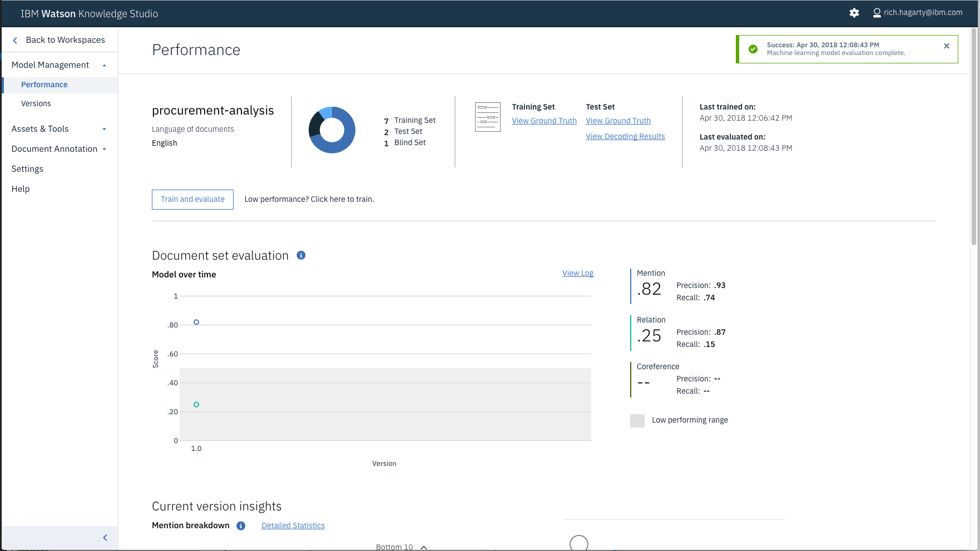Click the Coreference score label

click(658, 366)
